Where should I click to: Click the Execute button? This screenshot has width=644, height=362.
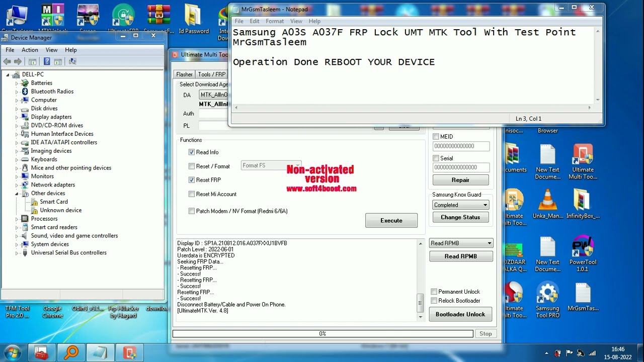(391, 220)
